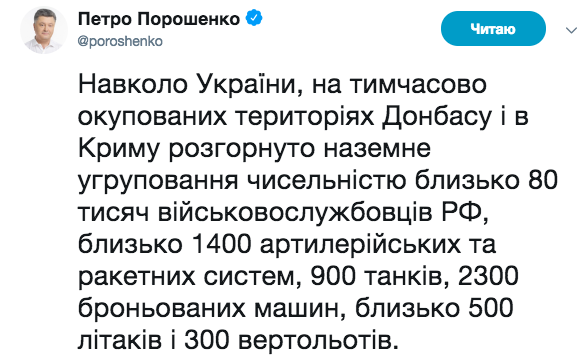Expand the tweet options chevron
584x363 pixels.
[571, 30]
